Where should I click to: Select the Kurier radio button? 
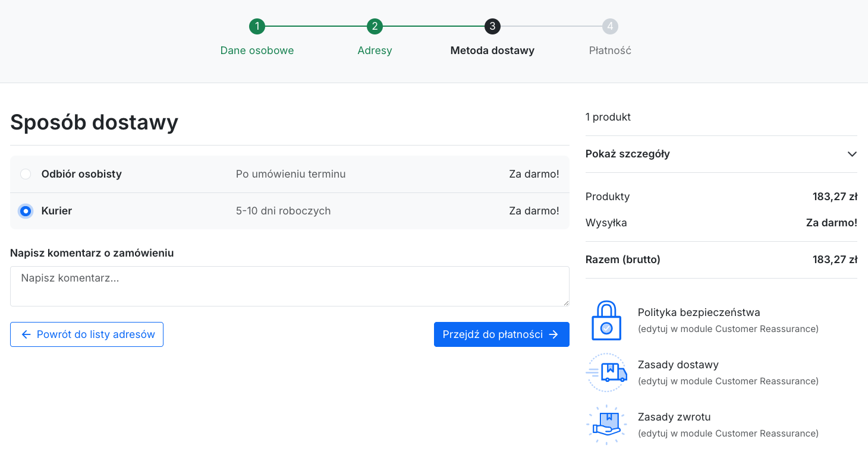[26, 211]
